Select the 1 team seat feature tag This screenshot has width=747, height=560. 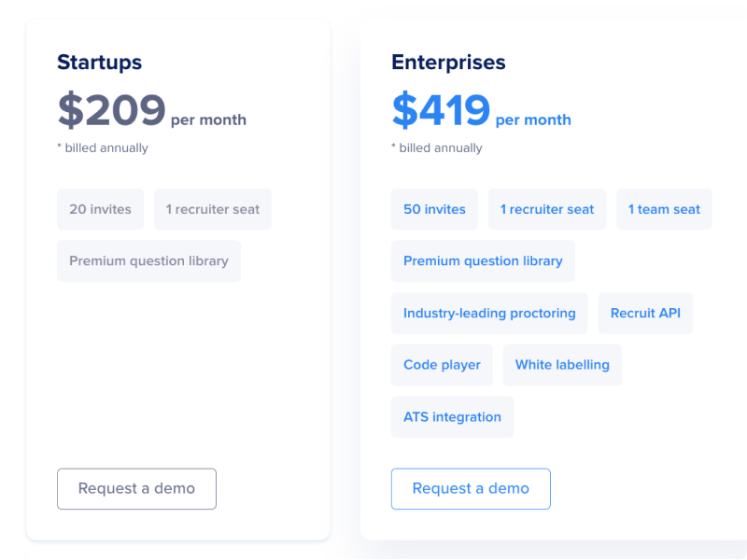pos(664,209)
